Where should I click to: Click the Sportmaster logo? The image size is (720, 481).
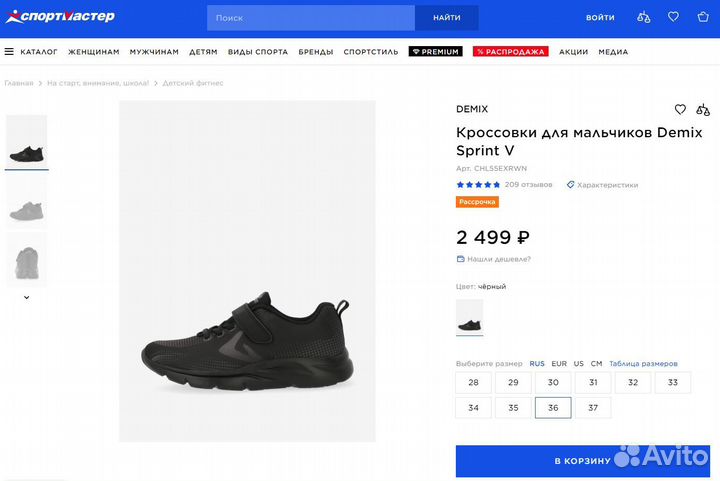58,17
